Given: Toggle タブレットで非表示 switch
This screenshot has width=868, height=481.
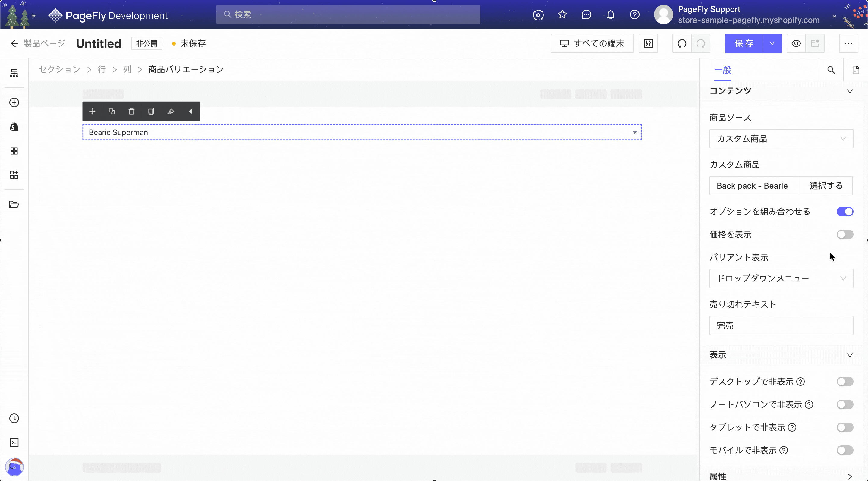Looking at the screenshot, I should pyautogui.click(x=845, y=427).
